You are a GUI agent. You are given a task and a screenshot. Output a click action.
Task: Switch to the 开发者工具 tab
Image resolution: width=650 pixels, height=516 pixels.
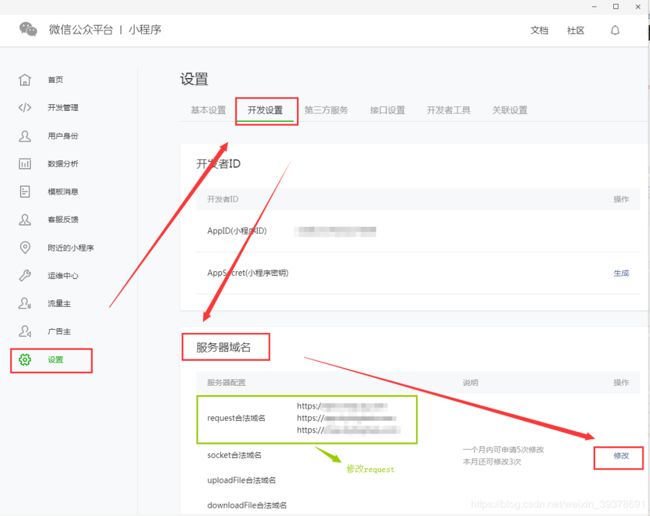(449, 110)
